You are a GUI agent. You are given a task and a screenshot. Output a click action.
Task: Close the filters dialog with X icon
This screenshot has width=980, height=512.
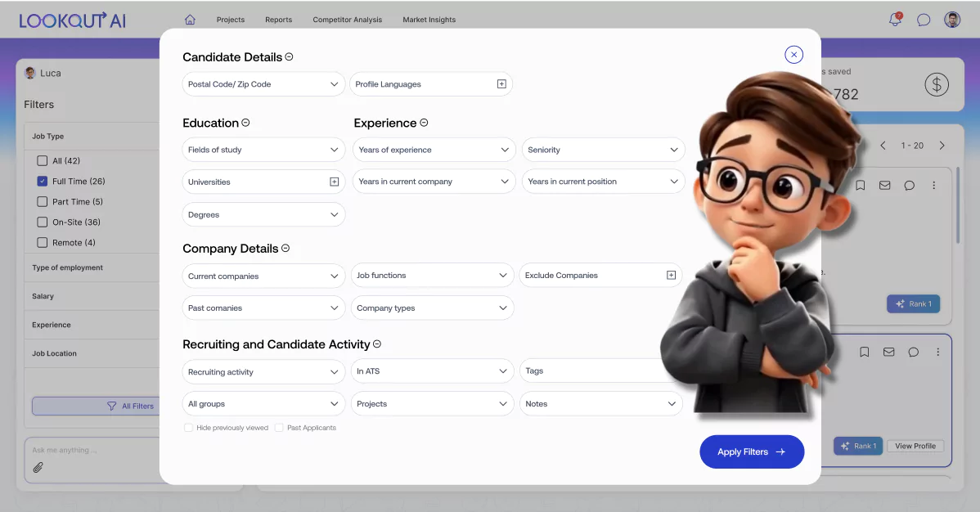793,54
